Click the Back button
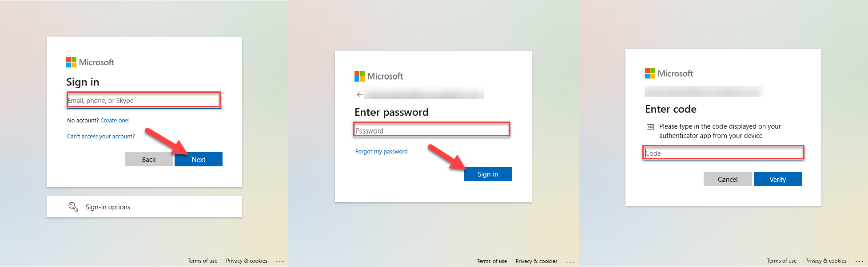This screenshot has height=267, width=868. click(x=149, y=159)
